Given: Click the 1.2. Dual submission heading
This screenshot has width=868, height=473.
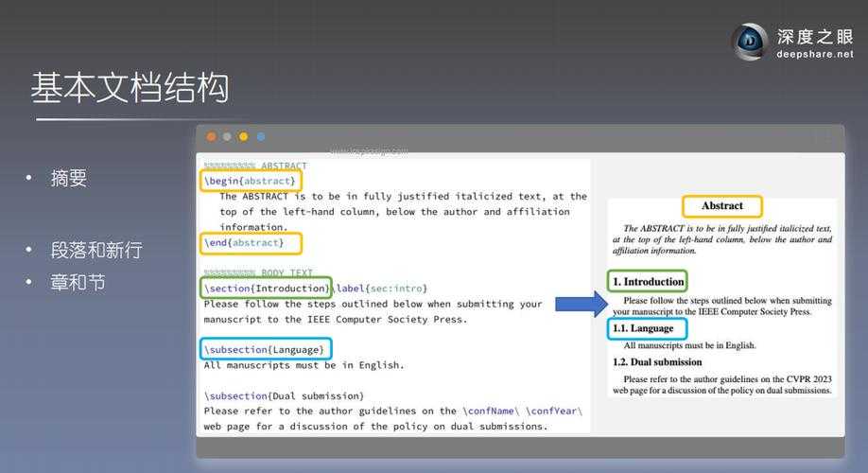Looking at the screenshot, I should click(x=657, y=362).
